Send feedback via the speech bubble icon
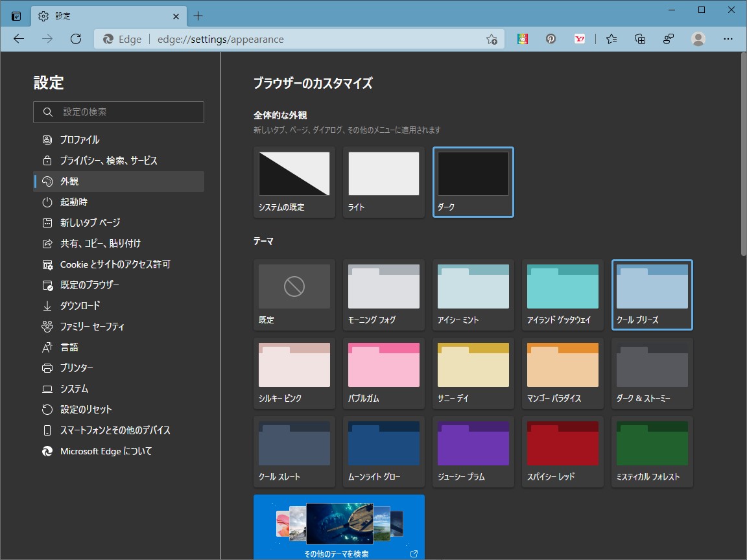Viewport: 747px width, 560px height. tap(668, 39)
